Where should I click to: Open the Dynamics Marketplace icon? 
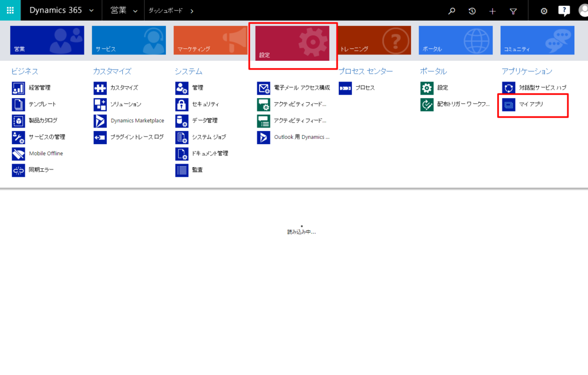(100, 121)
